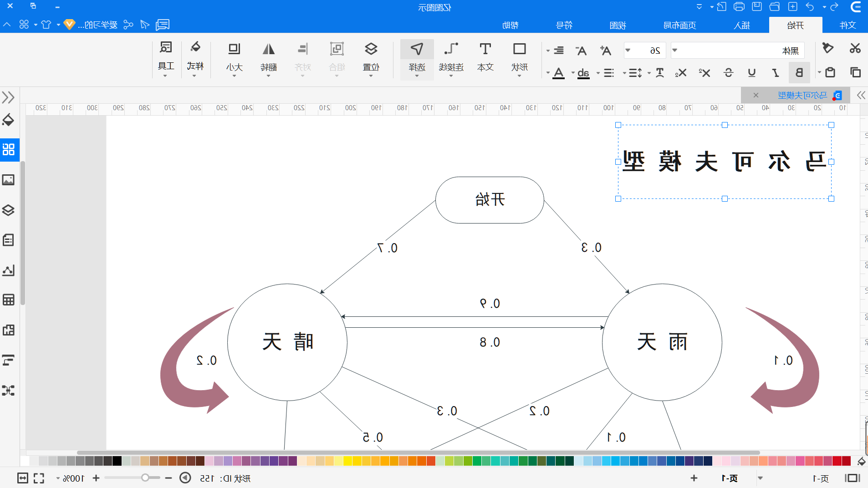868x488 pixels.
Task: Select the 页-1 page tab
Action: 730,478
